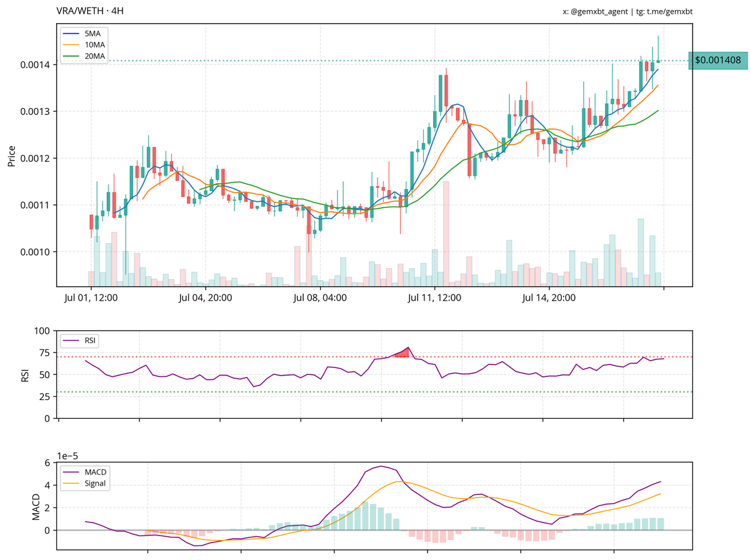Screen dimensions: 750x560
Task: Click the $0.001408 current price label
Action: [717, 61]
